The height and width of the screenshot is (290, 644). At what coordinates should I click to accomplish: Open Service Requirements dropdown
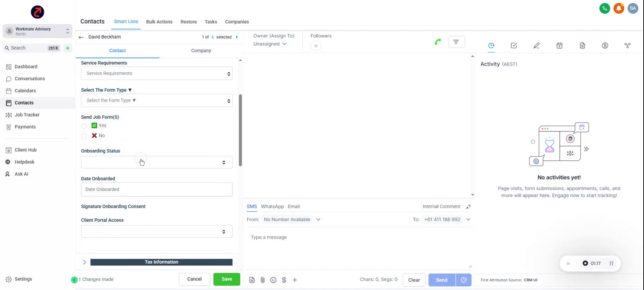pos(157,73)
